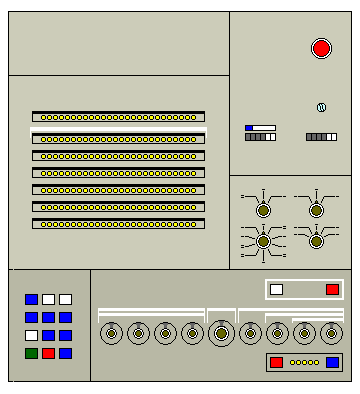
Task: Click the top row of yellow indicator lights
Action: [118, 117]
